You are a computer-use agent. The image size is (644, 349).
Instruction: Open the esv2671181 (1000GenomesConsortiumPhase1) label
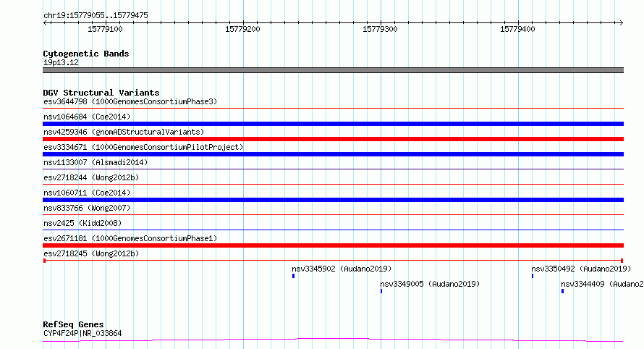[130, 238]
